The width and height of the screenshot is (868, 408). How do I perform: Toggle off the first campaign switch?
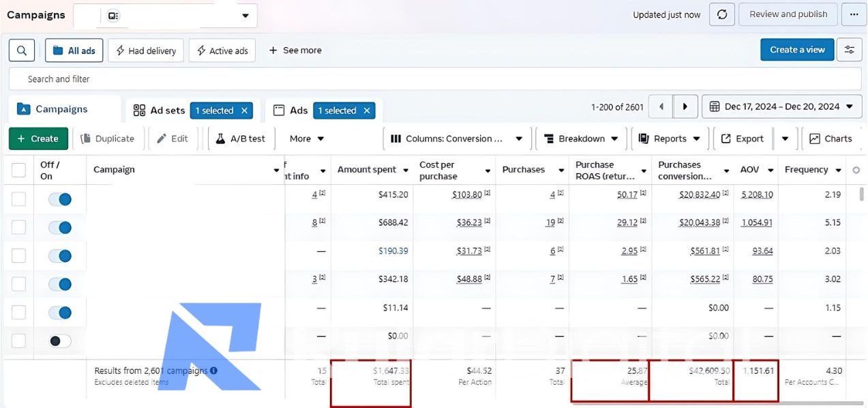(x=60, y=199)
